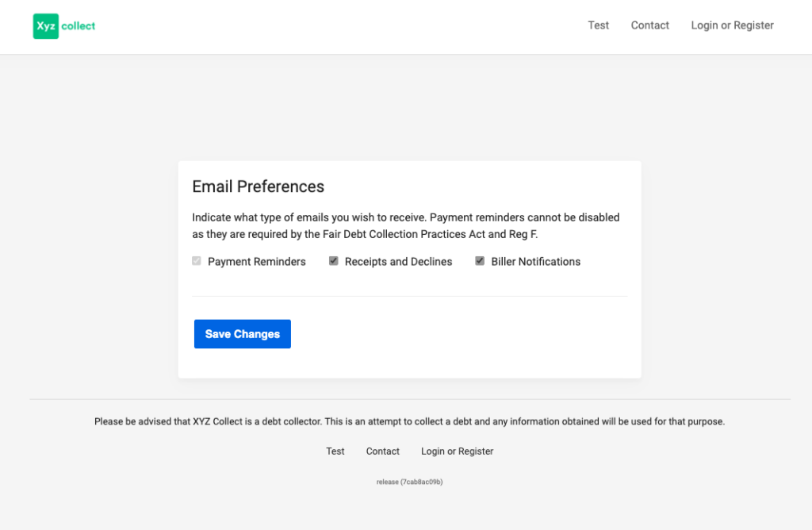Click the email types instruction paragraph
Image resolution: width=812 pixels, height=530 pixels.
click(x=406, y=226)
